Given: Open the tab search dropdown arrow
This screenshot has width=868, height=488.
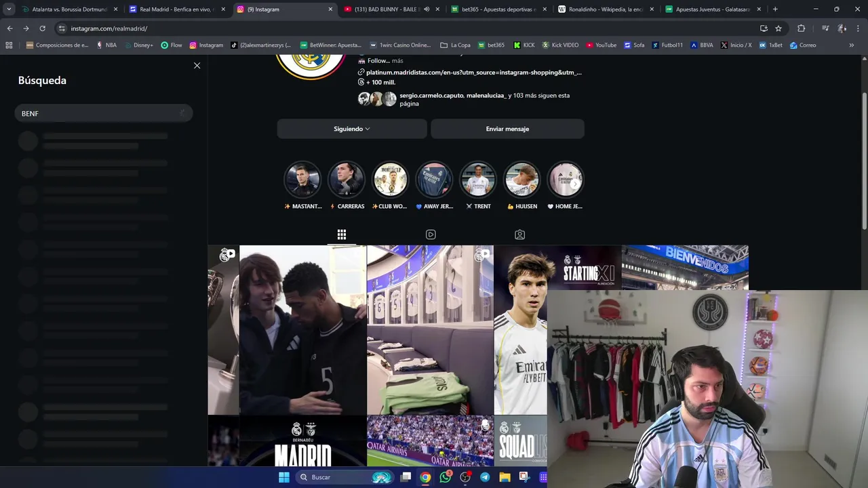Looking at the screenshot, I should coord(9,9).
